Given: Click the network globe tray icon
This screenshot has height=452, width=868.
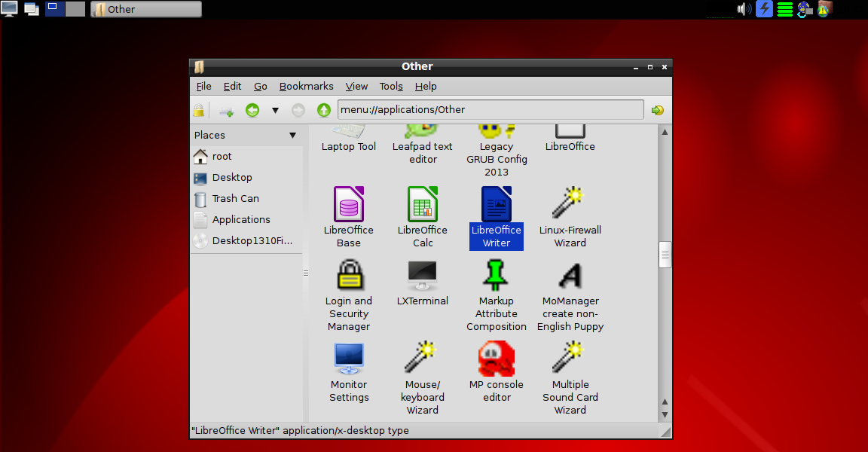Looking at the screenshot, I should 805,9.
